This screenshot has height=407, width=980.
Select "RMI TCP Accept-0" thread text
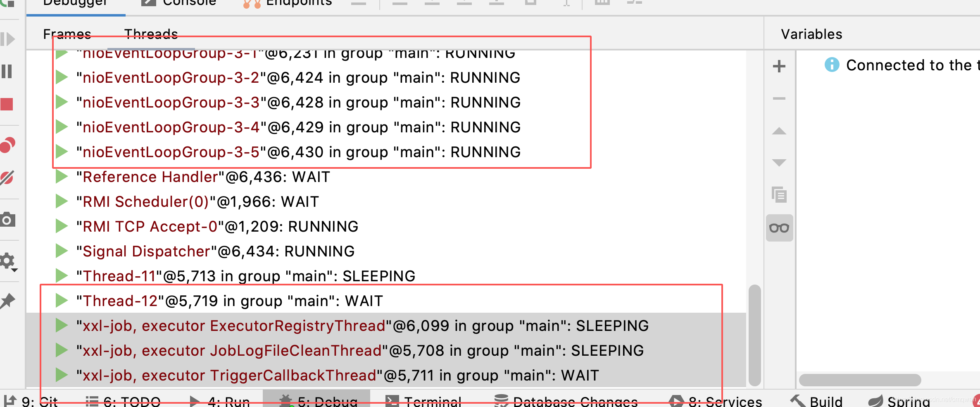point(217,226)
